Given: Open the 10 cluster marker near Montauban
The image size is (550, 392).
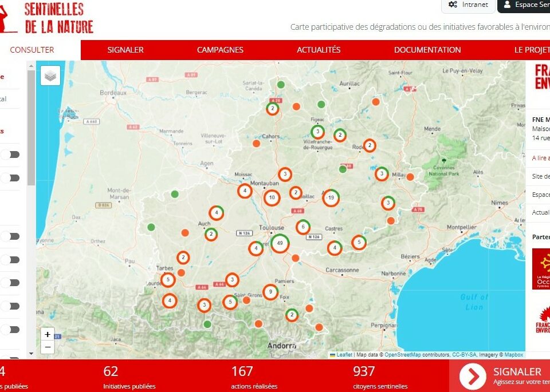Looking at the screenshot, I should point(272,197).
